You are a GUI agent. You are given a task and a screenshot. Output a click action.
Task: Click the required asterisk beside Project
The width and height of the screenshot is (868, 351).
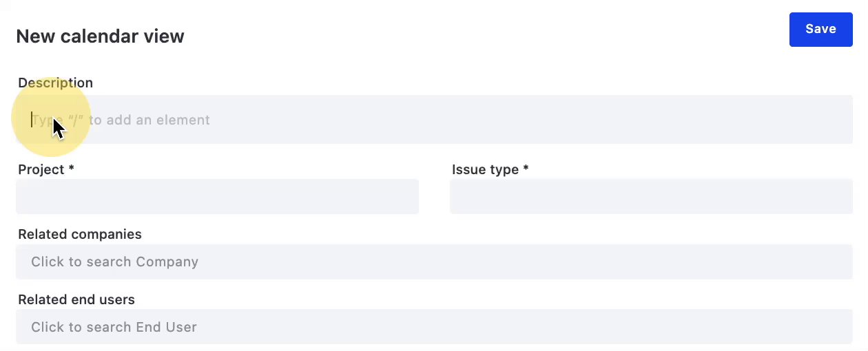[x=71, y=169]
